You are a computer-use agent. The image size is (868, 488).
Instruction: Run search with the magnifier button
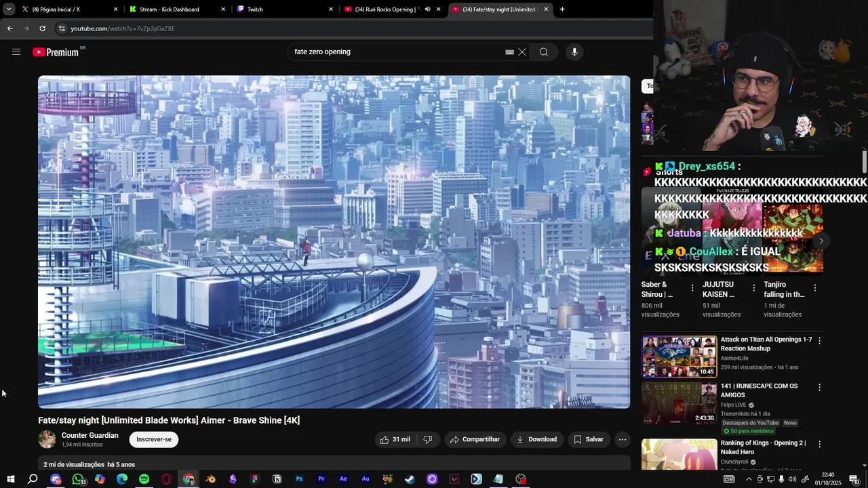point(544,52)
